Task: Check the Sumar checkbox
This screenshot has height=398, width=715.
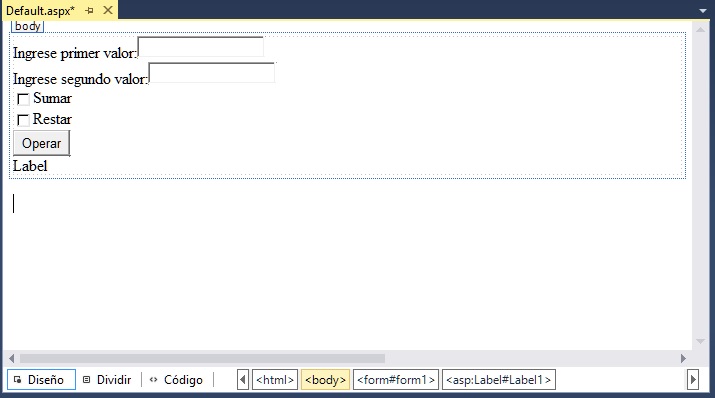Action: 23,99
